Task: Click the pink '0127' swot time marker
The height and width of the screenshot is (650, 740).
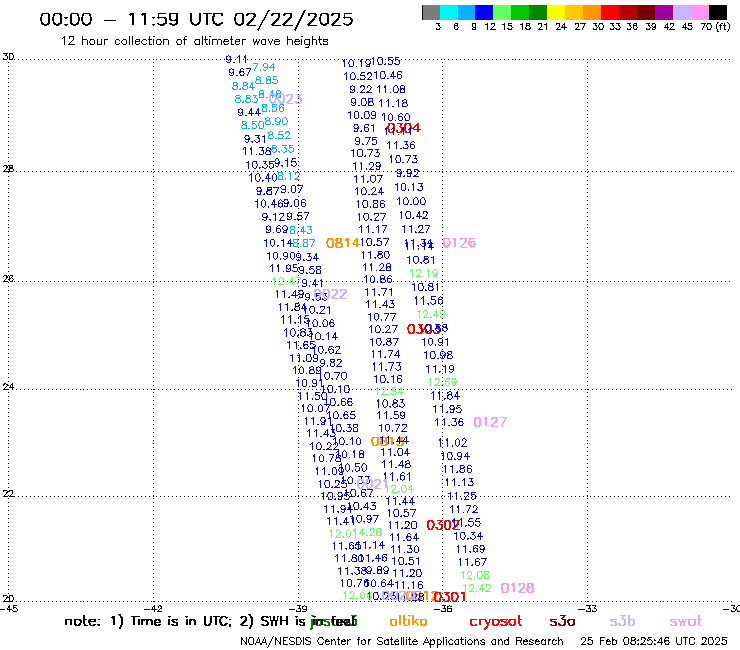Action: point(490,422)
